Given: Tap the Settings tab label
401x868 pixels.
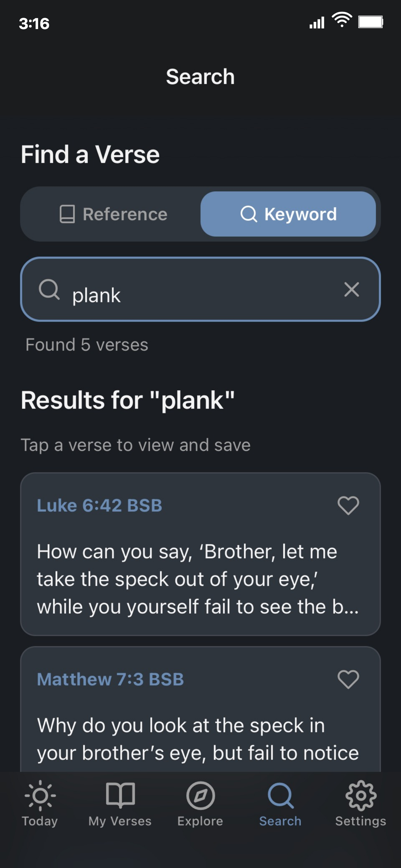Looking at the screenshot, I should [361, 821].
